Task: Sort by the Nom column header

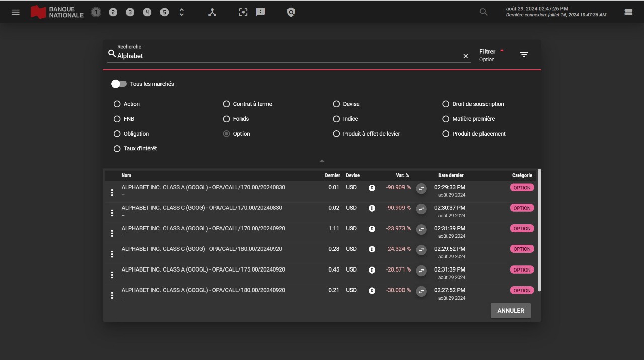Action: pos(126,175)
